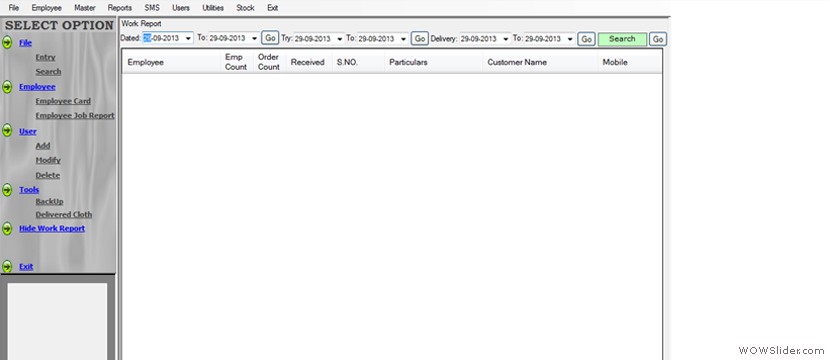Click green arrow icon beside Employee link
830x360 pixels.
[7, 87]
